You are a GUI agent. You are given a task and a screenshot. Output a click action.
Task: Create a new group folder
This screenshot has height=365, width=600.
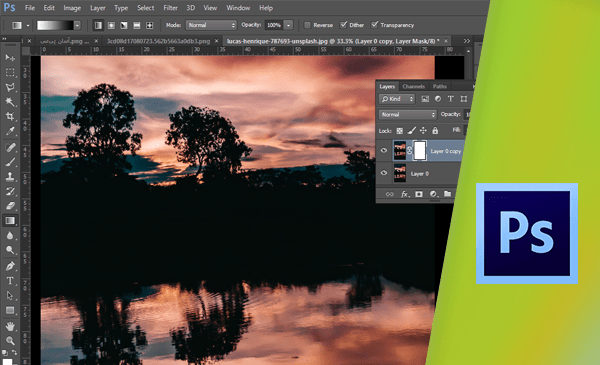447,194
